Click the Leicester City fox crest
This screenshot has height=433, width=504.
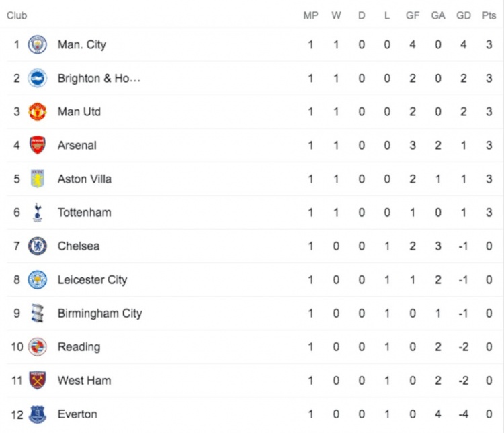[37, 279]
